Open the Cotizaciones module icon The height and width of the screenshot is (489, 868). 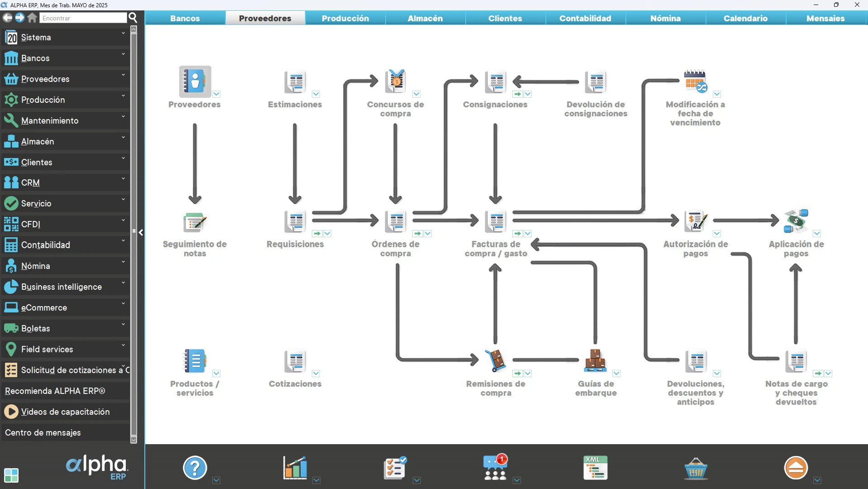tap(295, 361)
